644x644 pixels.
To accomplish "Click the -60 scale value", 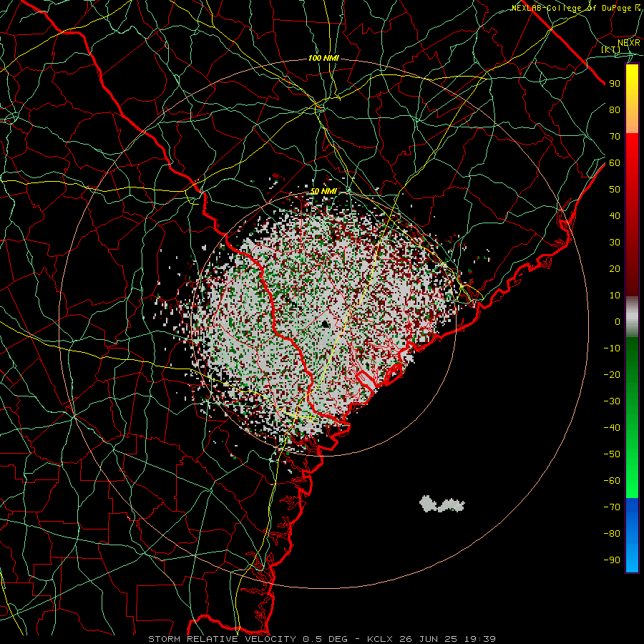I will tap(612, 481).
